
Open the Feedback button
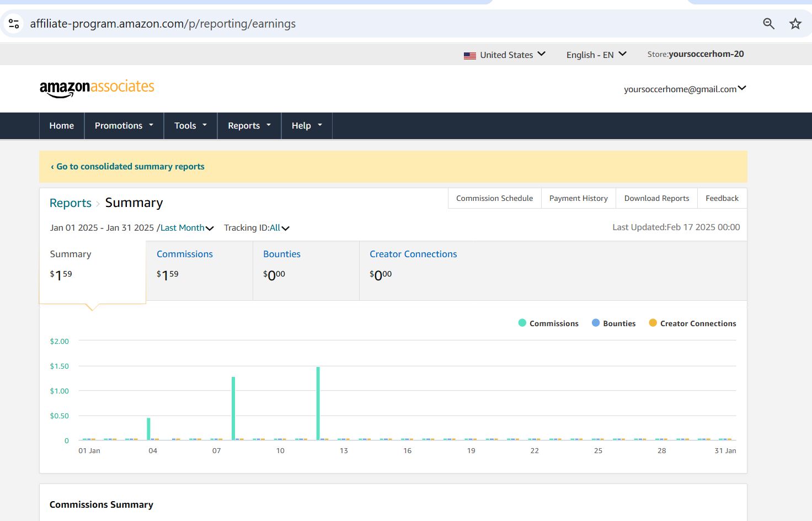(722, 198)
